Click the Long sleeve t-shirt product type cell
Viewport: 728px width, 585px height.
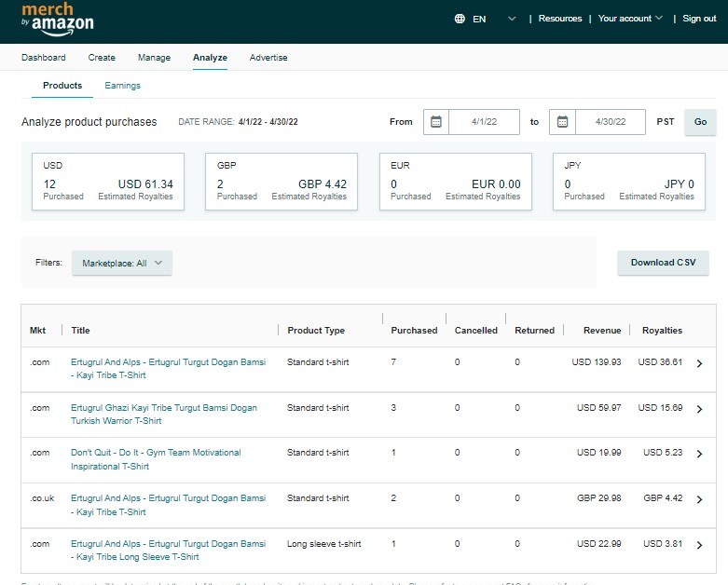(324, 544)
